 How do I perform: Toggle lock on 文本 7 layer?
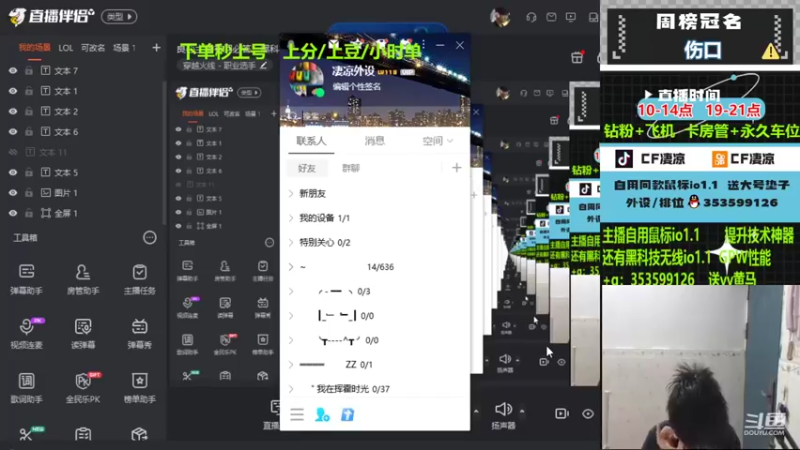[x=29, y=70]
